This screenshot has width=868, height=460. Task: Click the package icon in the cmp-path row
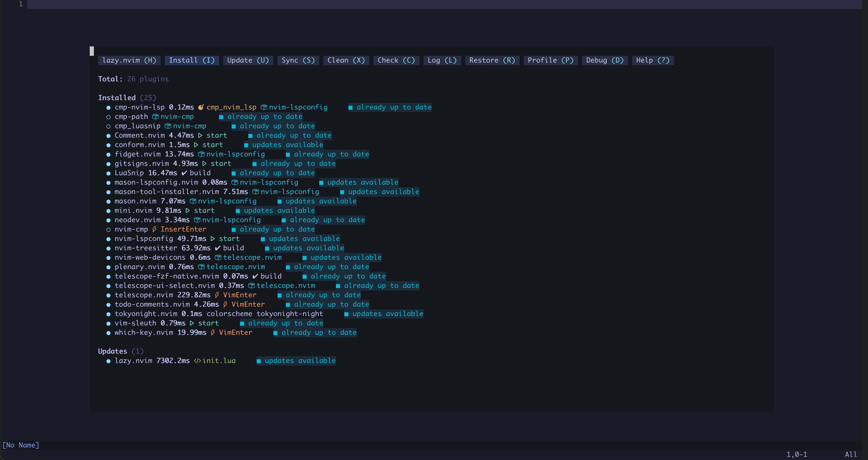155,117
